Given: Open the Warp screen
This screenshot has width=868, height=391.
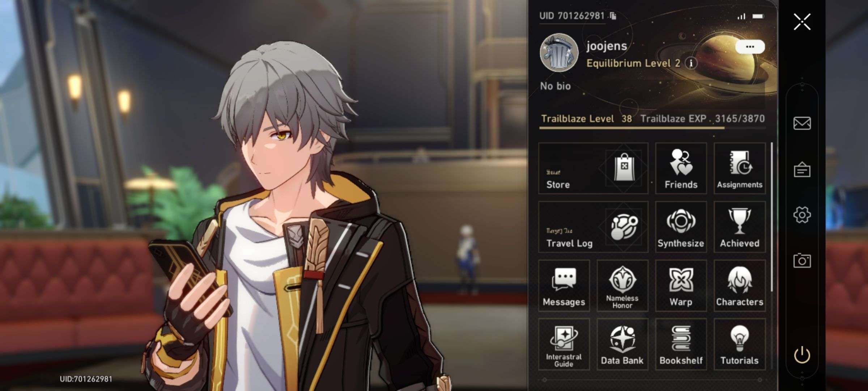Looking at the screenshot, I should [681, 286].
